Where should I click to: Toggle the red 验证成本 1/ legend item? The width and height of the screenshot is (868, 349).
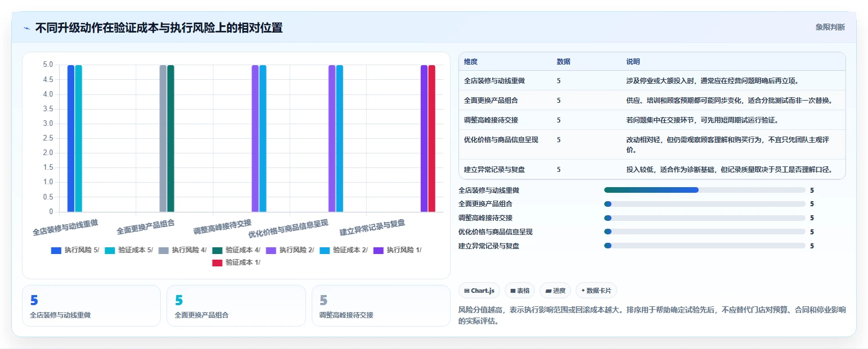(236, 262)
